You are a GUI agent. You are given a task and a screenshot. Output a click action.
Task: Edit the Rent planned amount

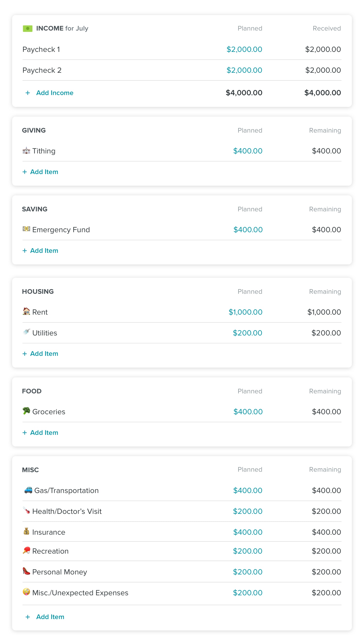245,312
